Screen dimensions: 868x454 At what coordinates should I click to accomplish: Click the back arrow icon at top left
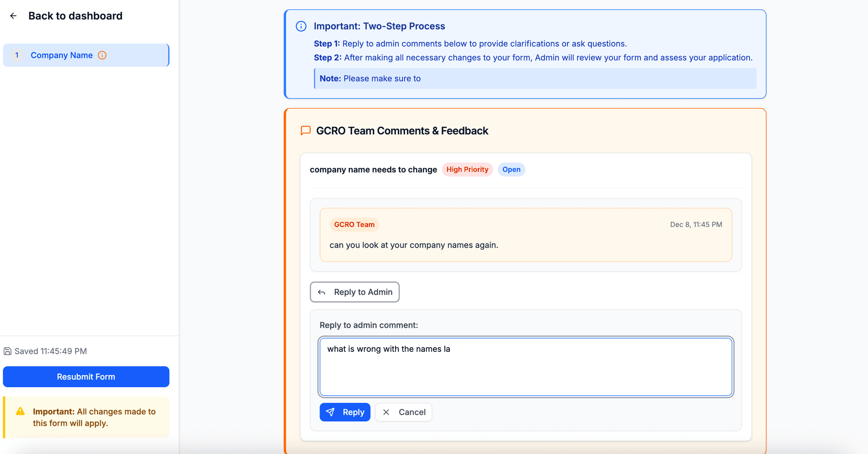pyautogui.click(x=13, y=16)
